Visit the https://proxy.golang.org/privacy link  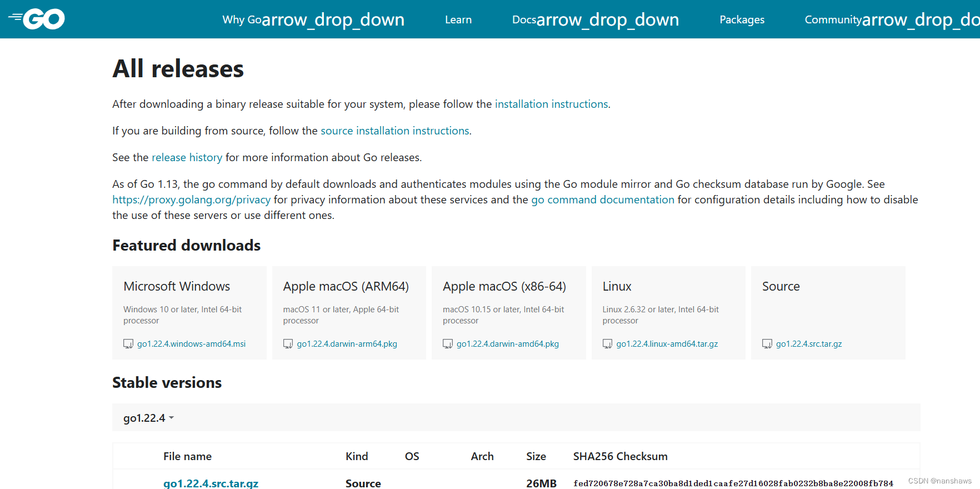(x=192, y=199)
